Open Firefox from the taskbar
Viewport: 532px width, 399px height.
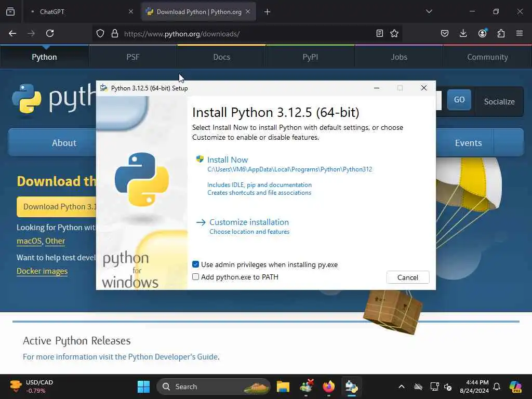click(x=329, y=387)
